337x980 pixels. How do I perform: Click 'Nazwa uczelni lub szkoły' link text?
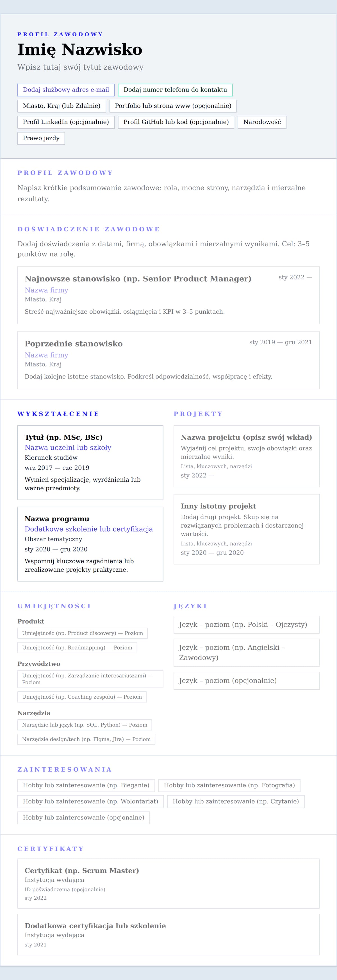pos(68,448)
